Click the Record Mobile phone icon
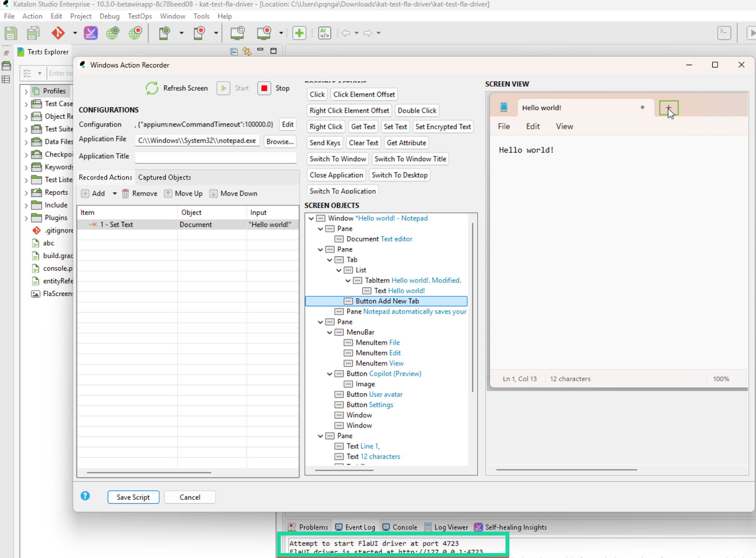Image resolution: width=756 pixels, height=558 pixels. pyautogui.click(x=199, y=33)
